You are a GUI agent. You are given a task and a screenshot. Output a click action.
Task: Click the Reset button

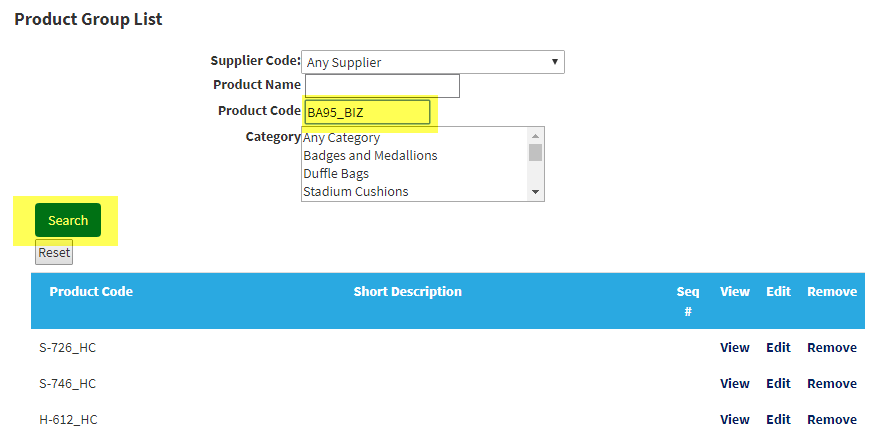click(x=54, y=252)
